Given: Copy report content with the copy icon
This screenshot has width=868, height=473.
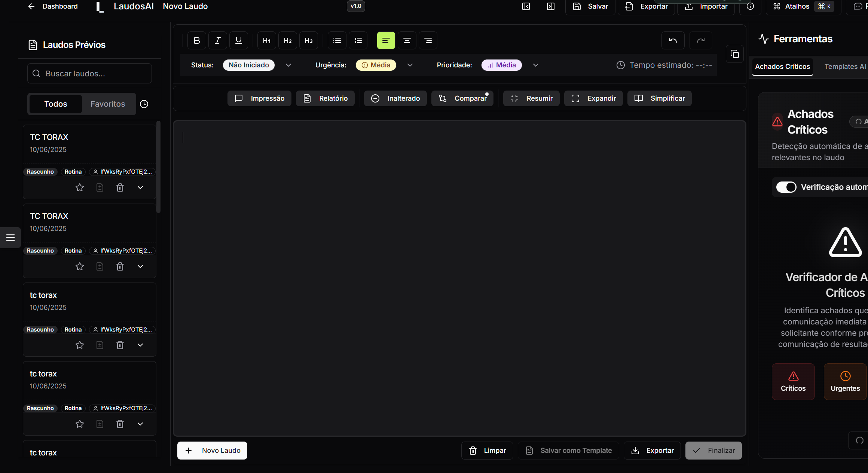Looking at the screenshot, I should coord(735,54).
